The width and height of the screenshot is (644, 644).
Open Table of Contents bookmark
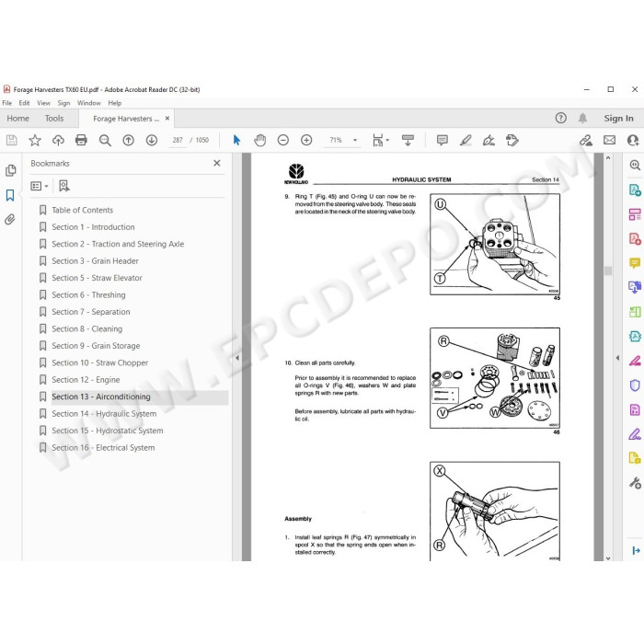pyautogui.click(x=82, y=210)
